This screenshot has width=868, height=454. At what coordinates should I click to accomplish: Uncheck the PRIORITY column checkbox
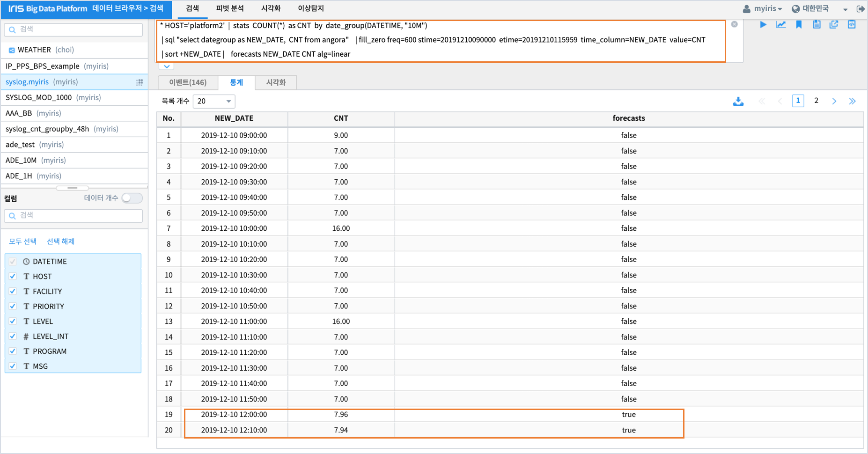(x=13, y=306)
